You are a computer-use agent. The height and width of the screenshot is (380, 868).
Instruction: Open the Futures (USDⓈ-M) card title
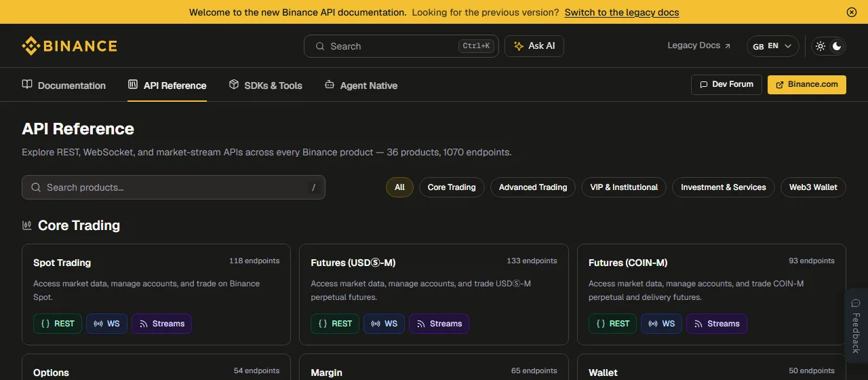pos(353,263)
